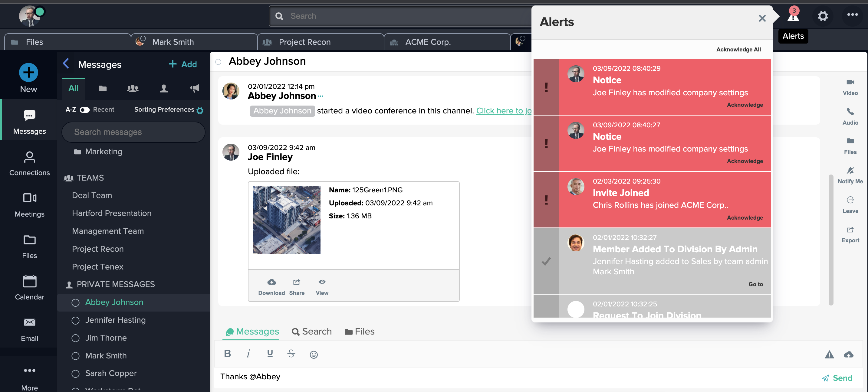Open options dots beside Abbey Johnson name
This screenshot has width=868, height=392.
pyautogui.click(x=320, y=96)
